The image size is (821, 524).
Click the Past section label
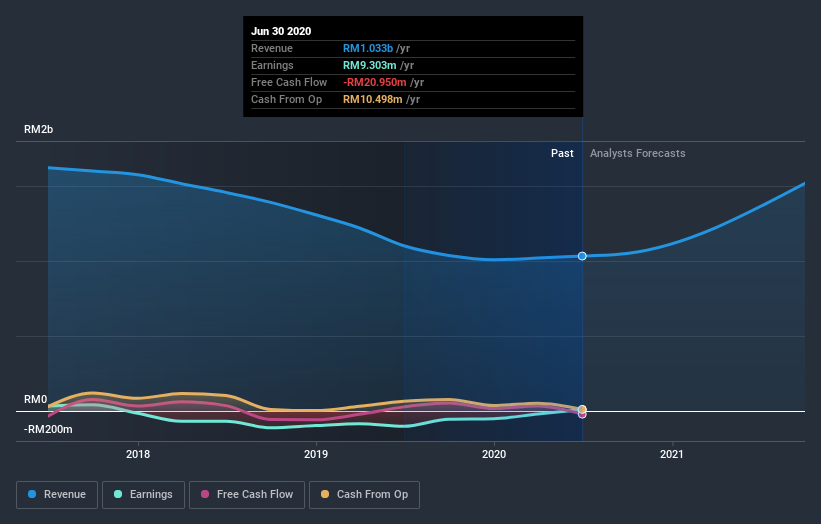pos(562,153)
